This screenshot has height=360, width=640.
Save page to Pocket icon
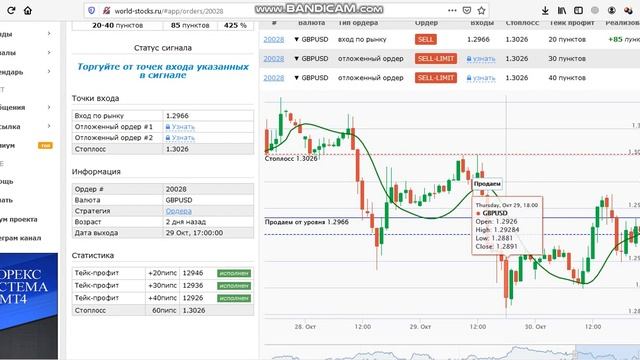(x=467, y=11)
